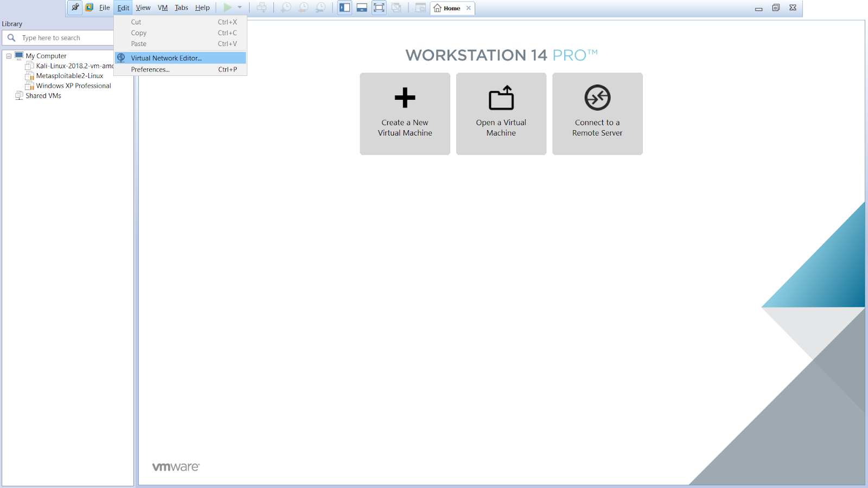Open the View menu

(x=143, y=8)
